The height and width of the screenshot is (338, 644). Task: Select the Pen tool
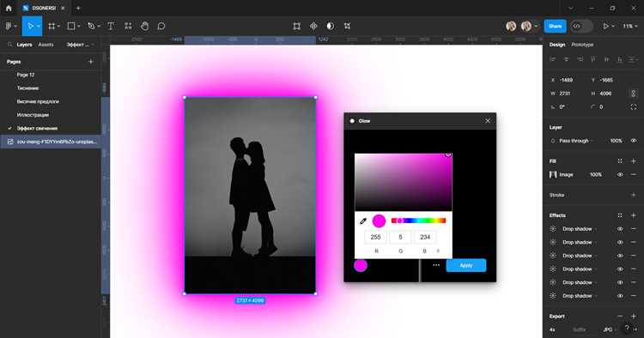pyautogui.click(x=91, y=26)
